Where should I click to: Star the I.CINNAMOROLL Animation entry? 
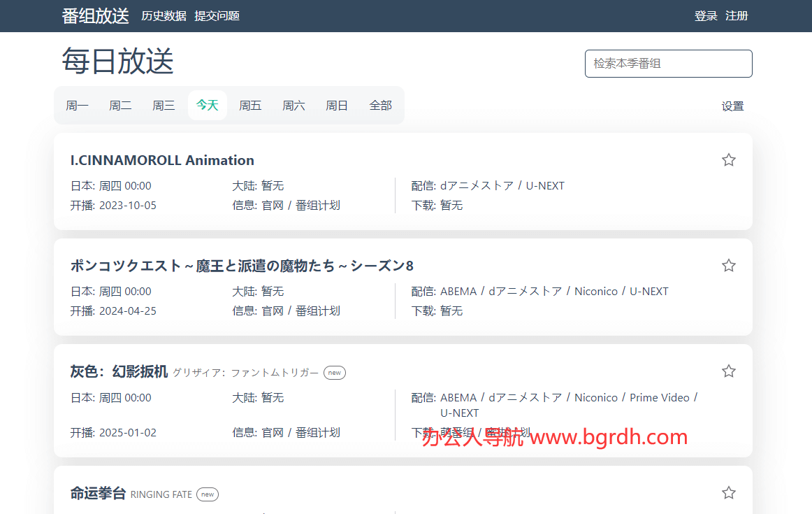coord(728,160)
